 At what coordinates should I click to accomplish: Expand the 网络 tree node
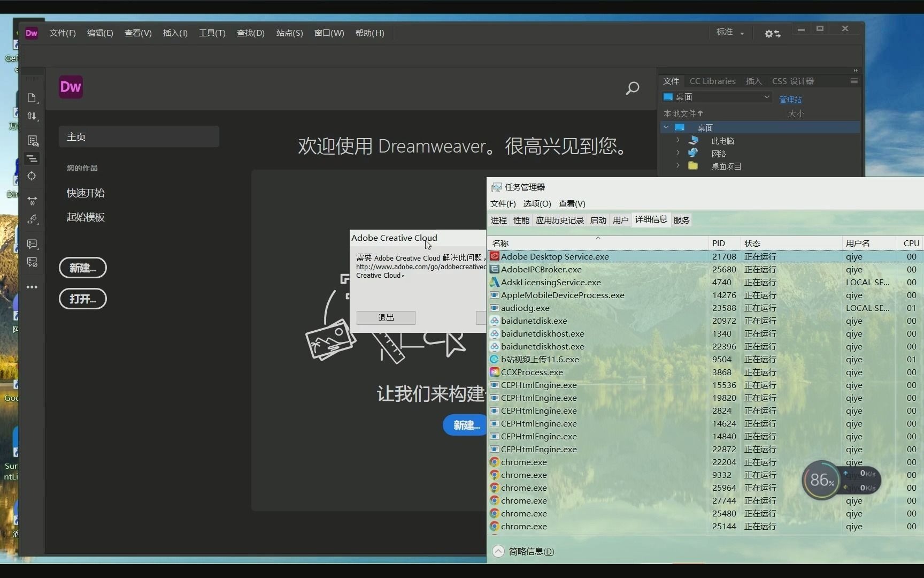[x=678, y=153]
